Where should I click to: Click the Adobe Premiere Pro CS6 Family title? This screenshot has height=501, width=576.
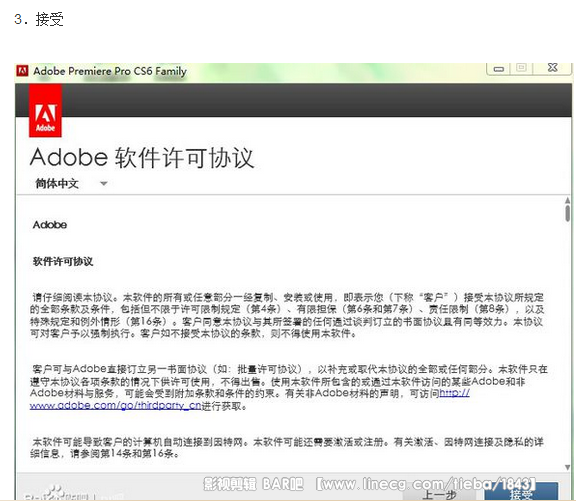tap(110, 71)
